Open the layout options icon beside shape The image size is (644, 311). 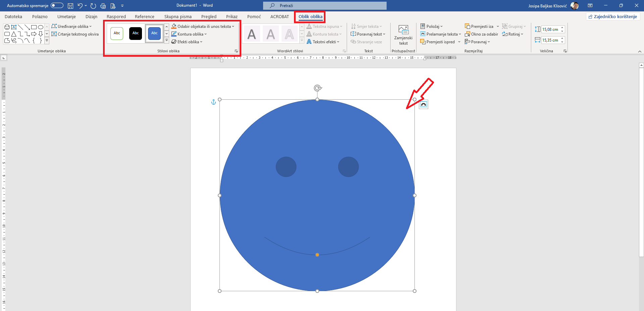[x=424, y=105]
